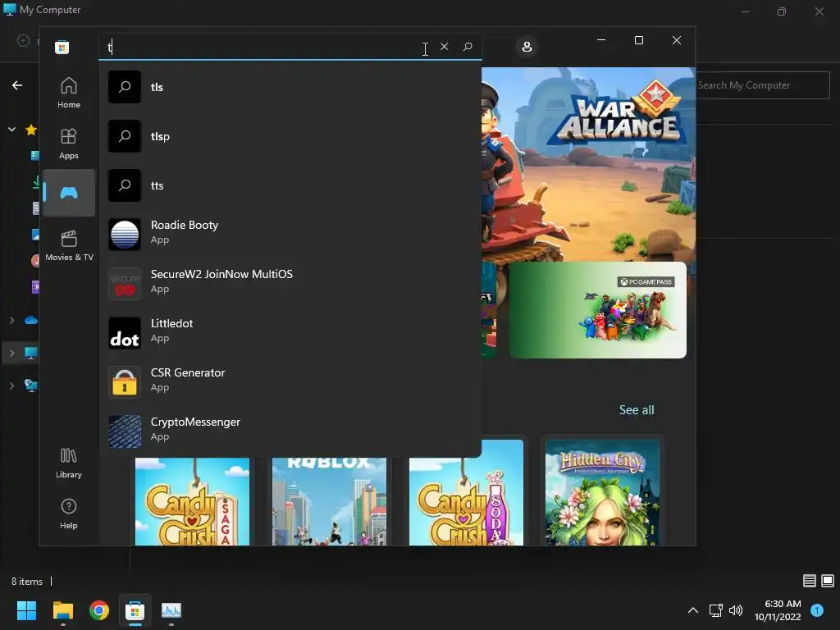Minimize the Microsoft Store window
840x630 pixels.
601,40
